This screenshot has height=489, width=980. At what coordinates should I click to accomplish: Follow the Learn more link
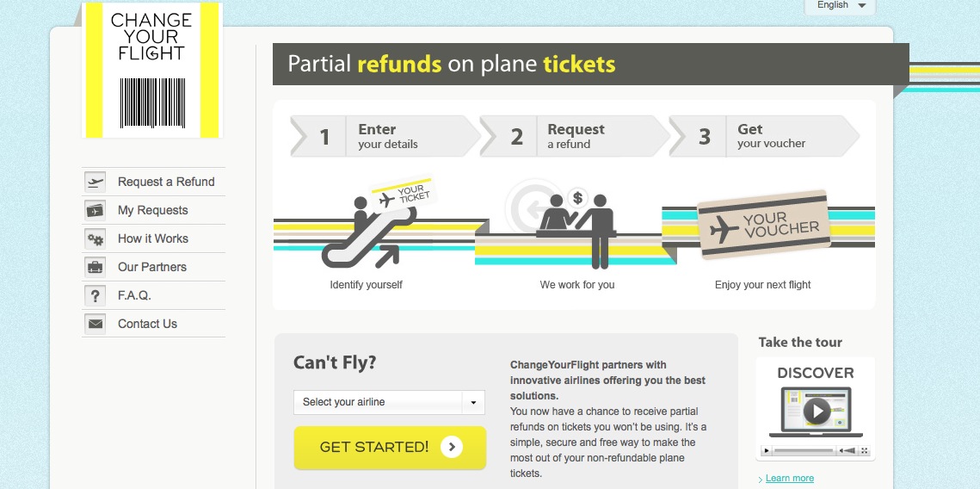coord(789,479)
